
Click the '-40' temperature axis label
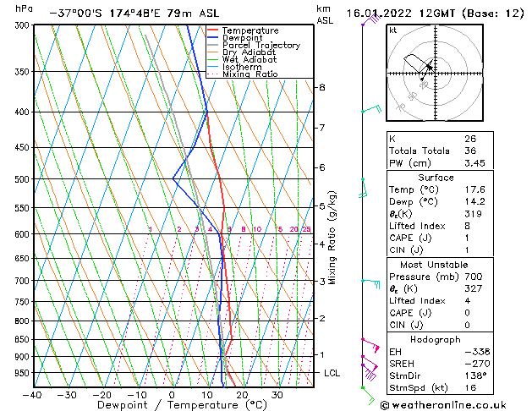(33, 396)
